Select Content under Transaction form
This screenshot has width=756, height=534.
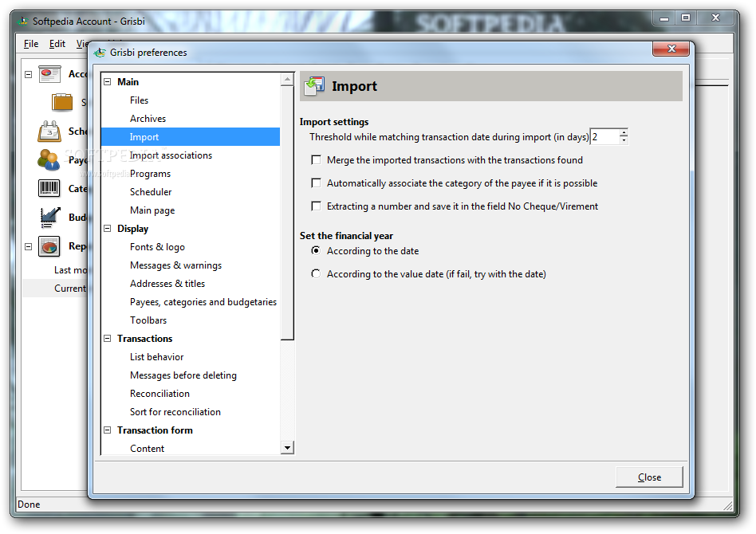(148, 448)
